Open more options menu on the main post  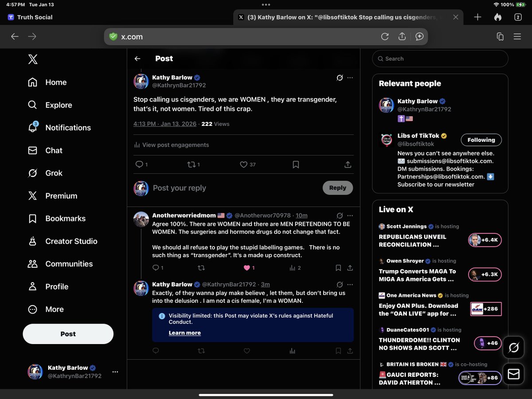pos(350,78)
